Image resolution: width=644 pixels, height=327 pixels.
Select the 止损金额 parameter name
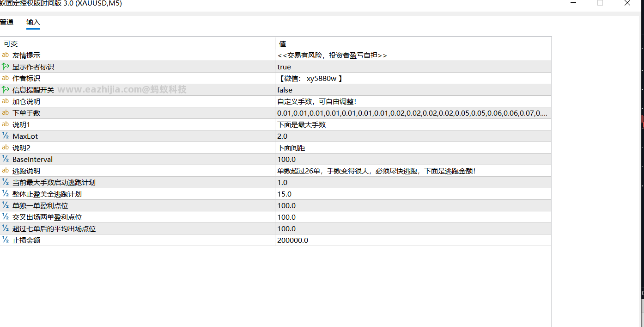pos(26,240)
